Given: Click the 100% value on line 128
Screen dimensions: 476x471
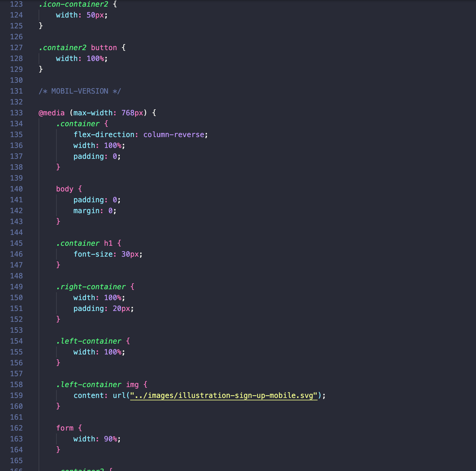Looking at the screenshot, I should click(x=95, y=59).
